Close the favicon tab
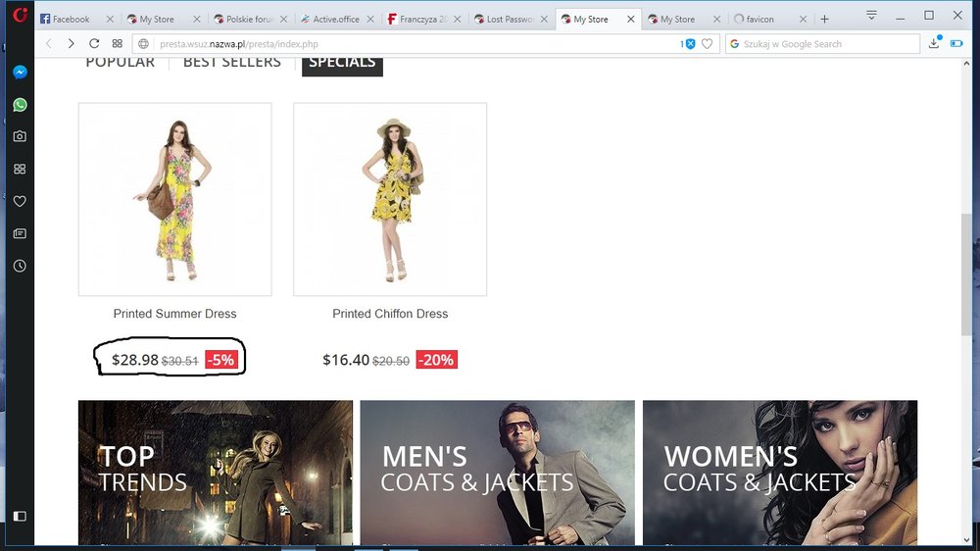Screen dimensions: 980x551 point(804,20)
